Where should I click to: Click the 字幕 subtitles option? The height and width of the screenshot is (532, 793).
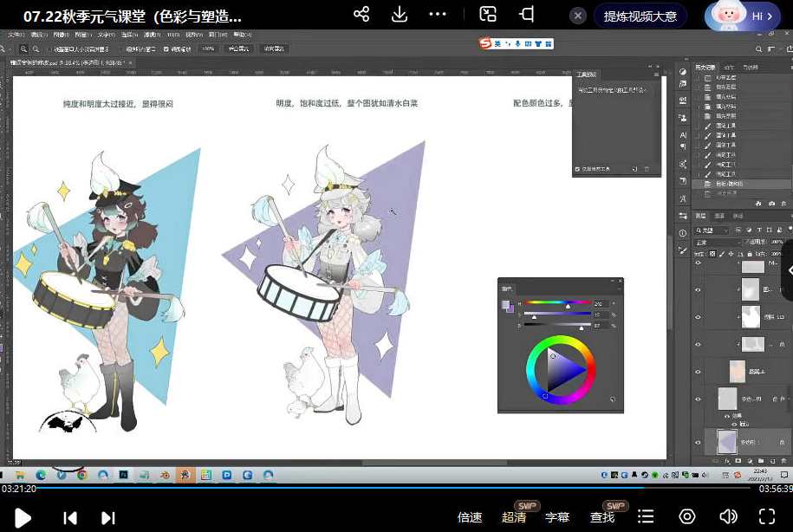[557, 517]
